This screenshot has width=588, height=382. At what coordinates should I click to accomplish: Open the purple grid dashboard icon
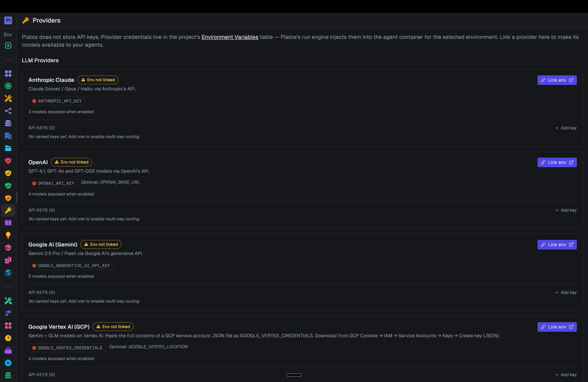[x=8, y=74]
